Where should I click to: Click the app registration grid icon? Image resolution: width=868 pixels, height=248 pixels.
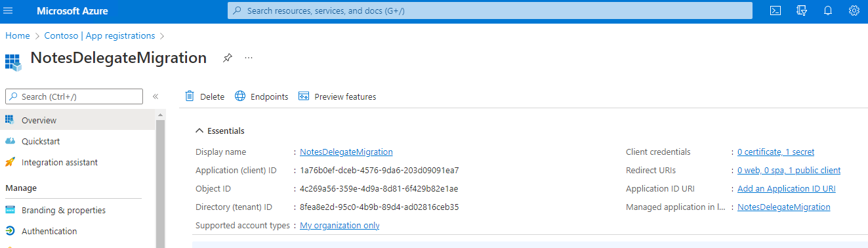coord(13,62)
